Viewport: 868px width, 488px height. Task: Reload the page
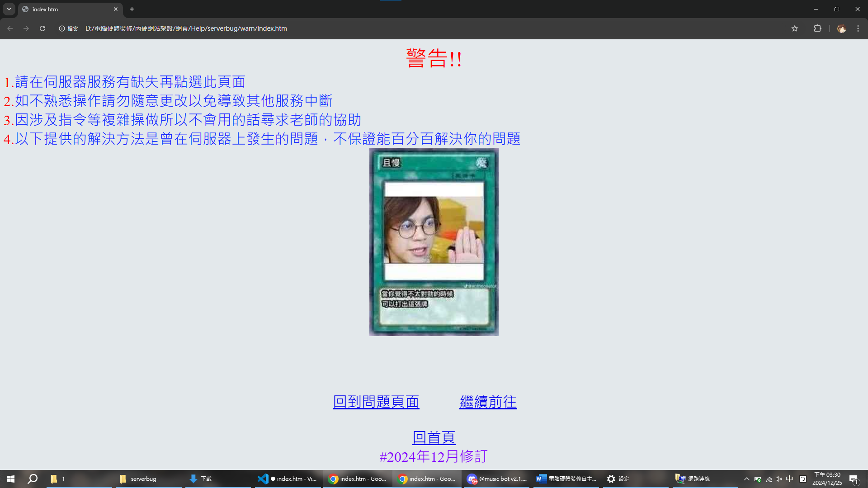(x=42, y=28)
